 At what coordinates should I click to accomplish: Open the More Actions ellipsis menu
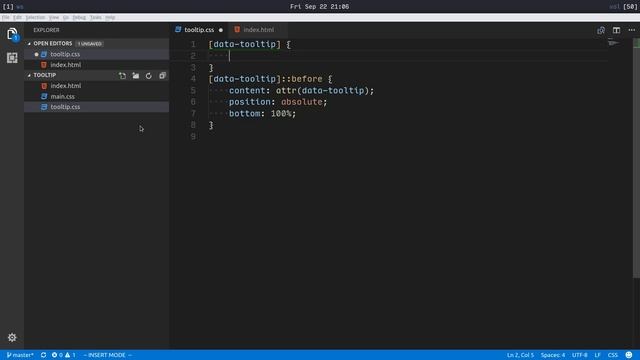click(x=631, y=30)
